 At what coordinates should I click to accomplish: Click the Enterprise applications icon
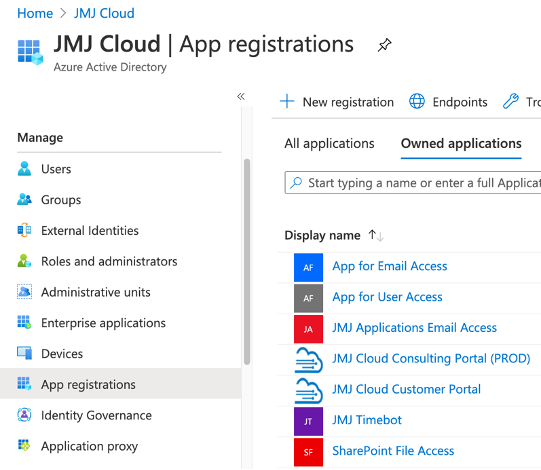tap(24, 322)
